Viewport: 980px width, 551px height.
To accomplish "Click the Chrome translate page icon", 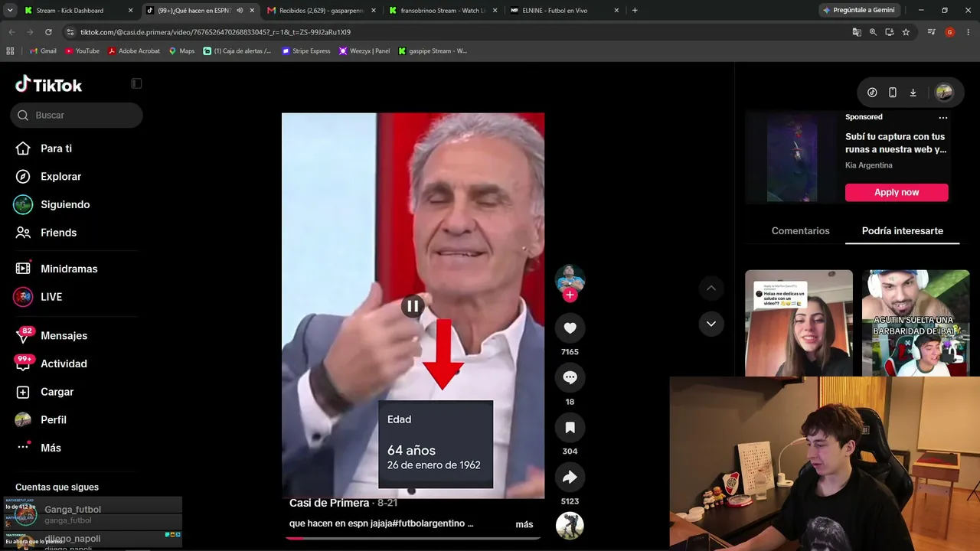I will 857,32.
